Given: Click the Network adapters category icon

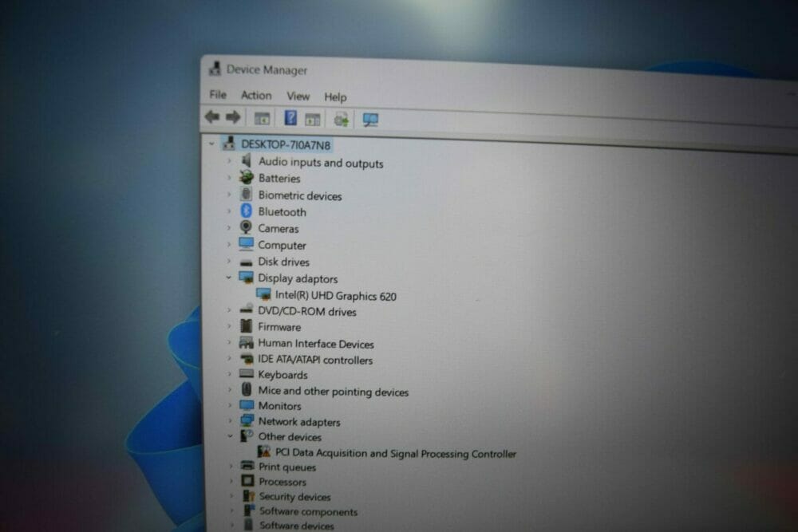Looking at the screenshot, I should click(x=247, y=420).
